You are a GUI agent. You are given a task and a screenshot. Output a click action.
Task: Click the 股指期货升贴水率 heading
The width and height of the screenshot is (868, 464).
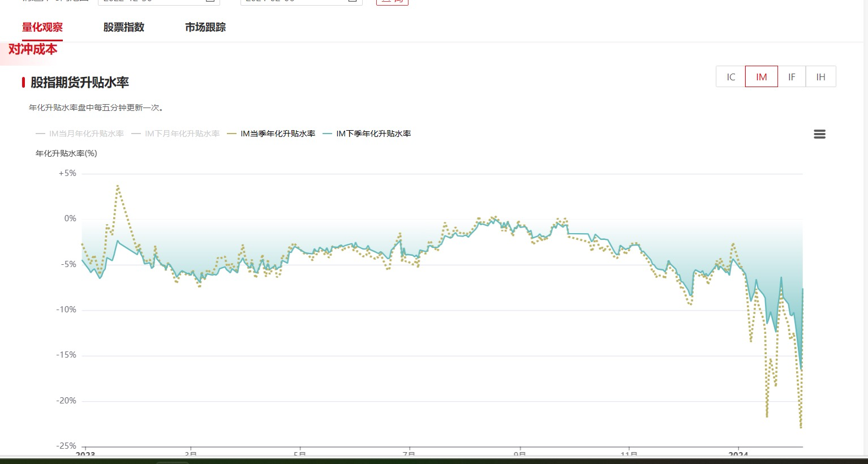(80, 82)
